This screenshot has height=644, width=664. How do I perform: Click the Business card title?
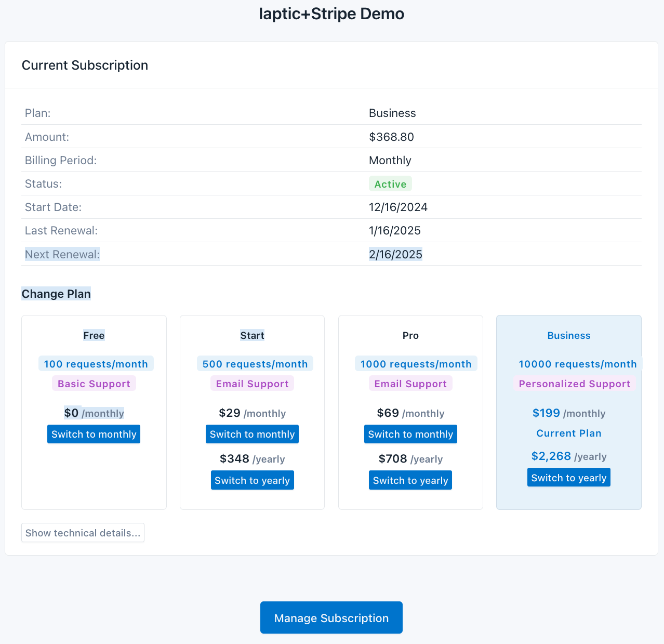coord(569,335)
